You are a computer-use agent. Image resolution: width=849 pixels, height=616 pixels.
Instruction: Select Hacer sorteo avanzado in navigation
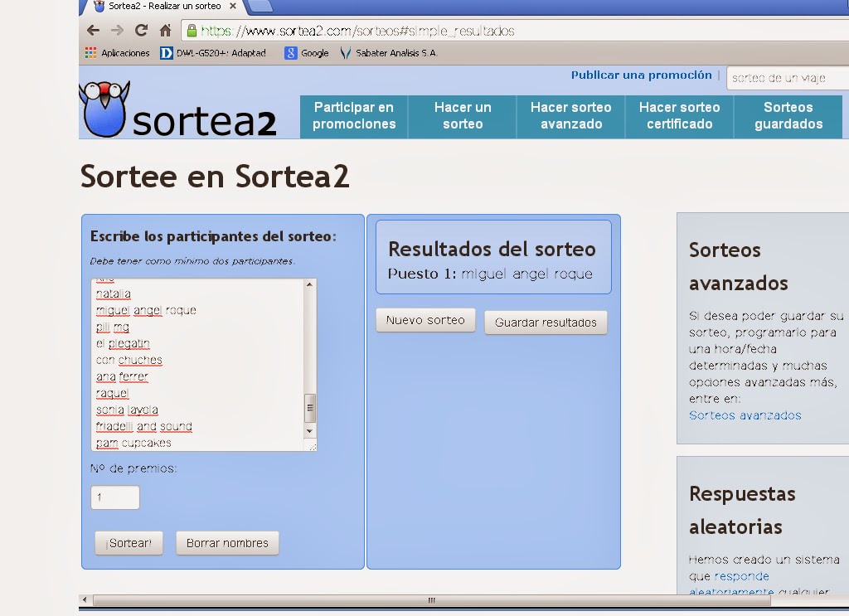pyautogui.click(x=570, y=116)
